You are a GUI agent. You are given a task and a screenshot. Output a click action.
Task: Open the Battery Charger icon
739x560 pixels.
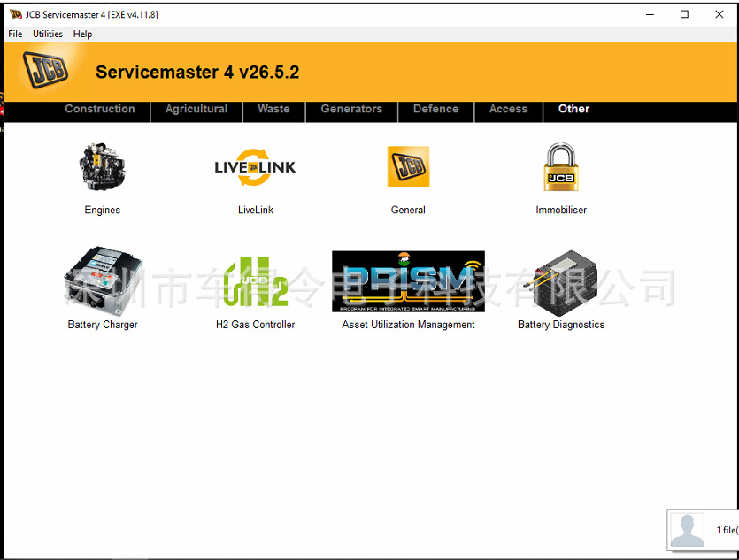pos(103,280)
